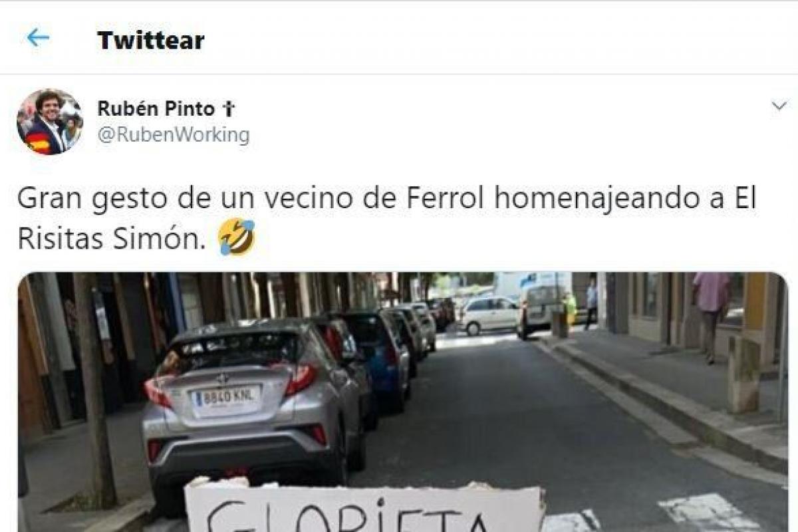This screenshot has width=798, height=532.
Task: Click the Twittear header title
Action: (x=151, y=40)
